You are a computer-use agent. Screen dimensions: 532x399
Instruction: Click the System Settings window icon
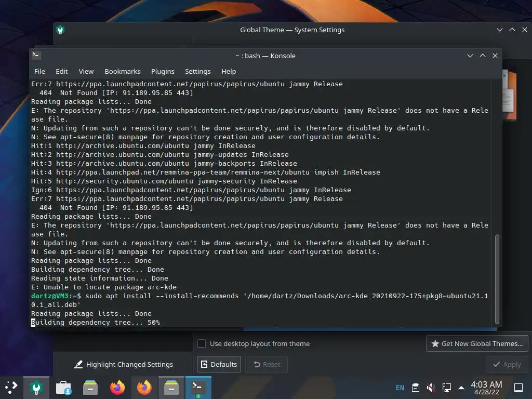coord(60,30)
